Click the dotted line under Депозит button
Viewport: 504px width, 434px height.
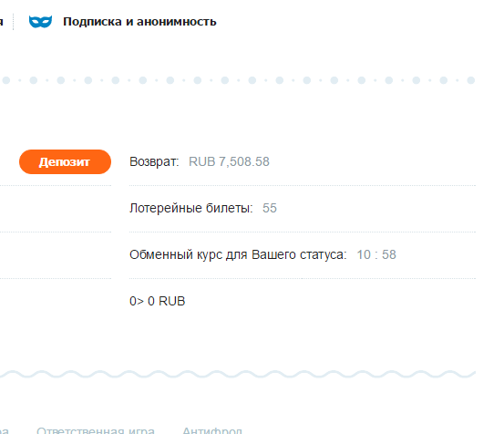pyautogui.click(x=56, y=185)
